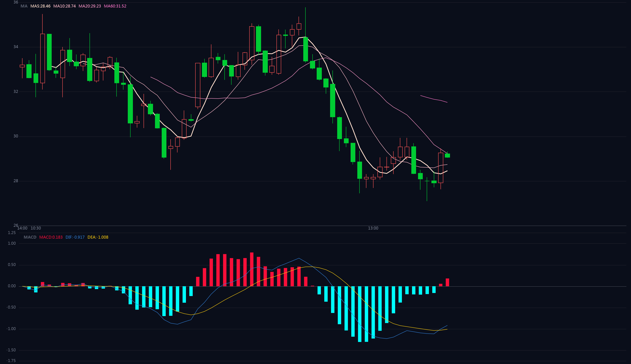Select the yellow DEA:-1.008 value
Image resolution: width=631 pixels, height=364 pixels.
pos(98,237)
